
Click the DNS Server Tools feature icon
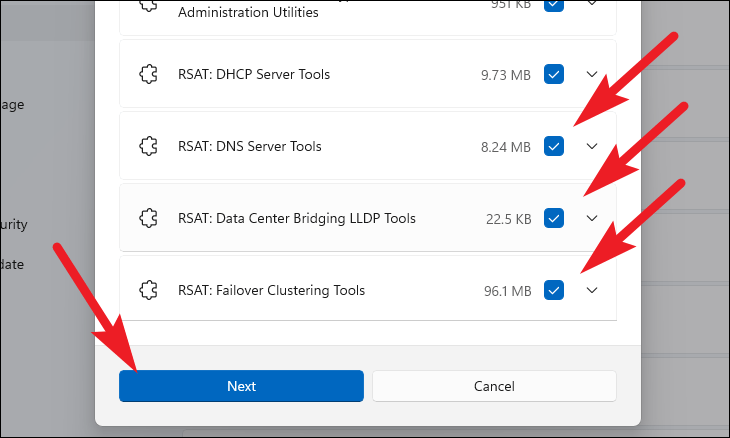149,146
